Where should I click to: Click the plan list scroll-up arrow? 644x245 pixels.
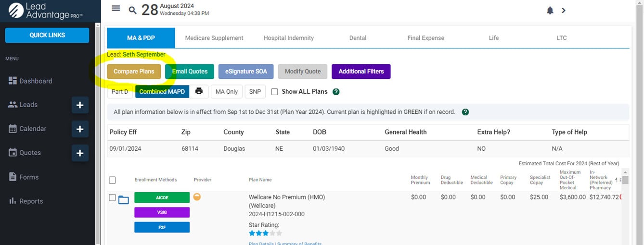point(625,172)
